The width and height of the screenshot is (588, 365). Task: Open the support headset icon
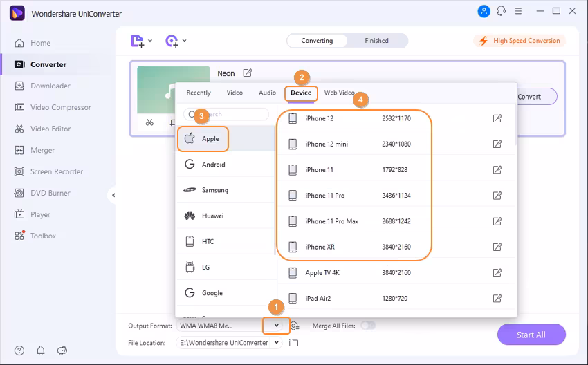(x=501, y=11)
